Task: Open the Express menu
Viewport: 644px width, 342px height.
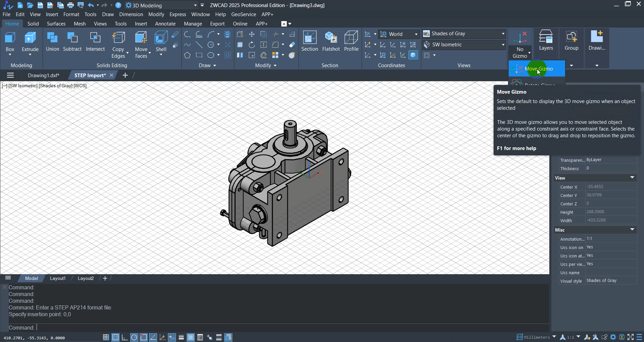Action: [178, 14]
